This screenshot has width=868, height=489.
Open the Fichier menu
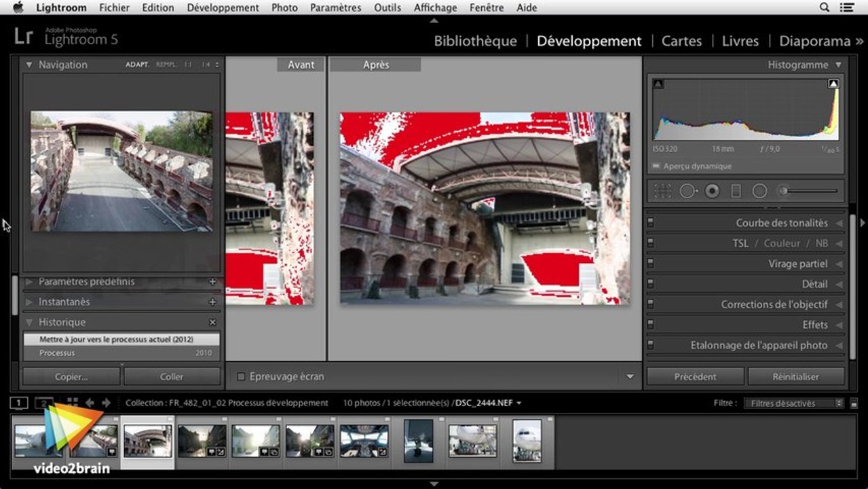pos(114,7)
